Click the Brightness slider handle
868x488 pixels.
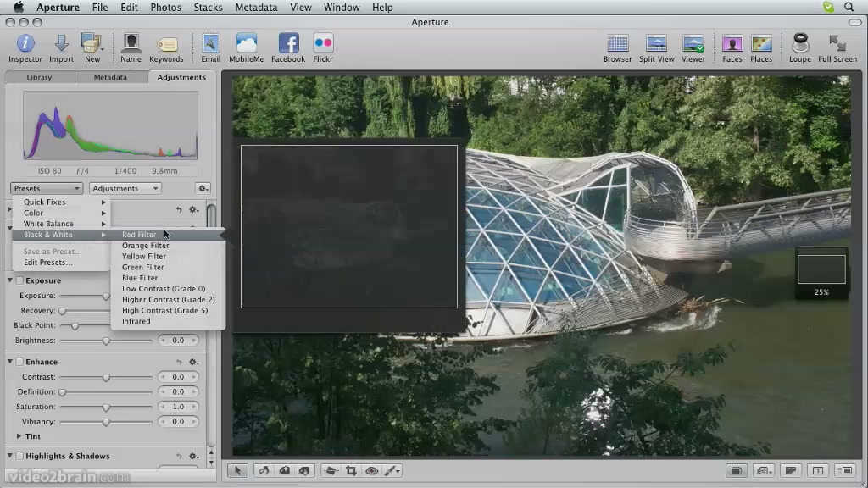pos(106,341)
